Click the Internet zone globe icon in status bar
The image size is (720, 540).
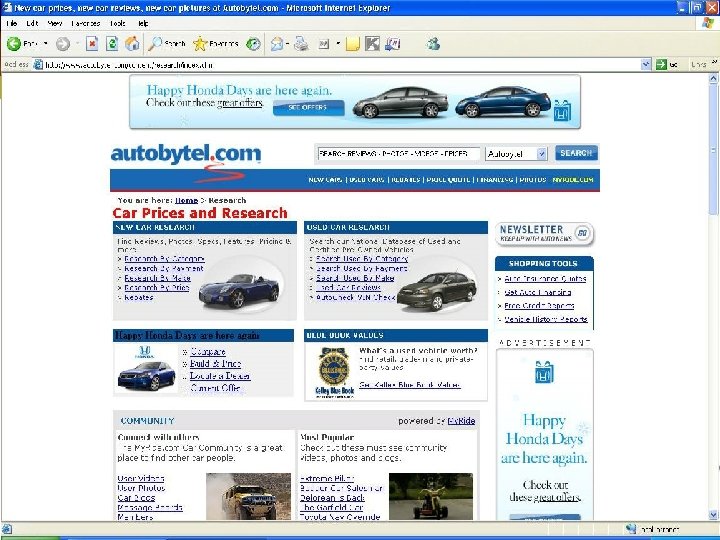tap(631, 529)
